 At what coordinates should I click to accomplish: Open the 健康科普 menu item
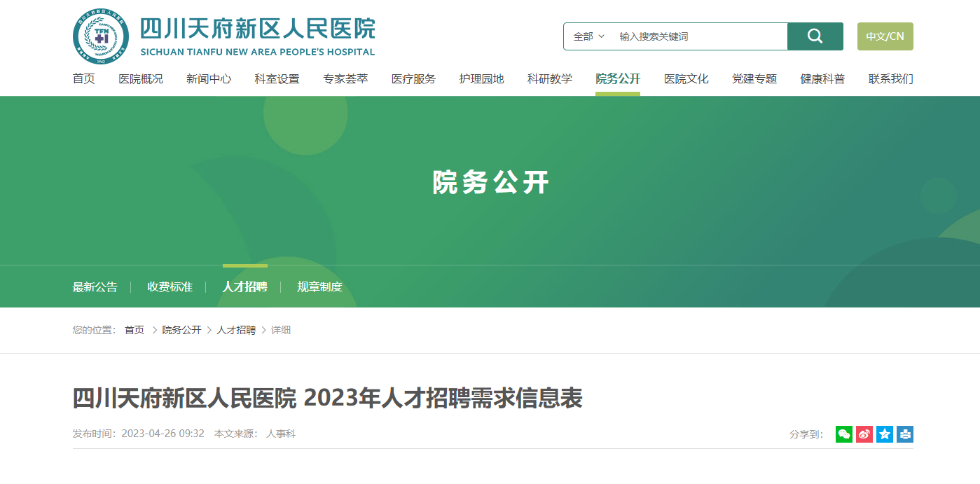pos(822,79)
